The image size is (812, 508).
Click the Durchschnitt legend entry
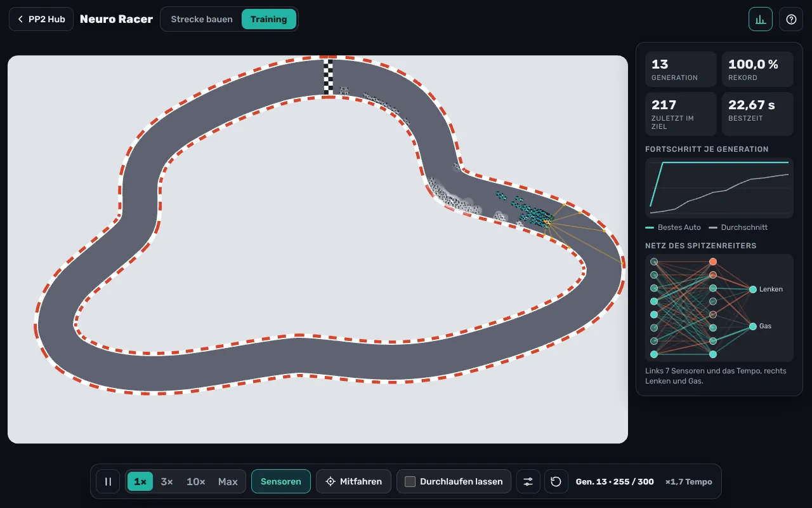pos(738,227)
